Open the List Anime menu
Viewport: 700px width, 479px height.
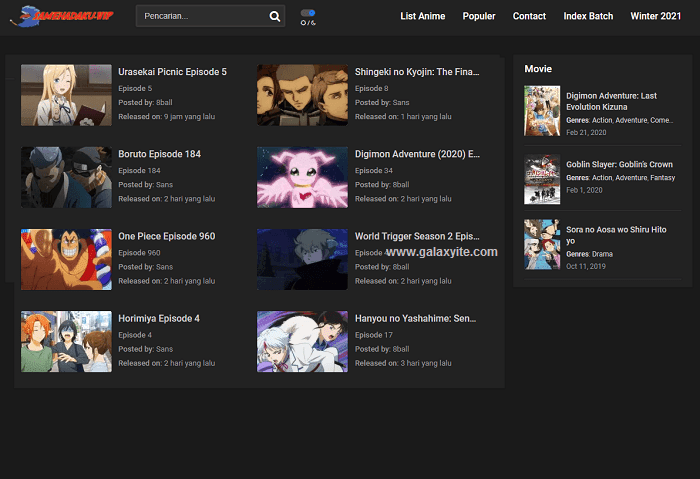pyautogui.click(x=422, y=16)
